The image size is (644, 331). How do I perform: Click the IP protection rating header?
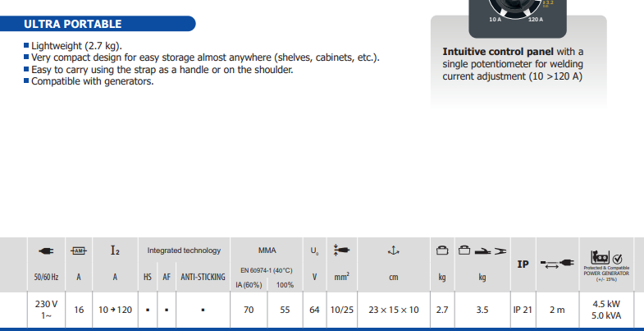pyautogui.click(x=523, y=264)
